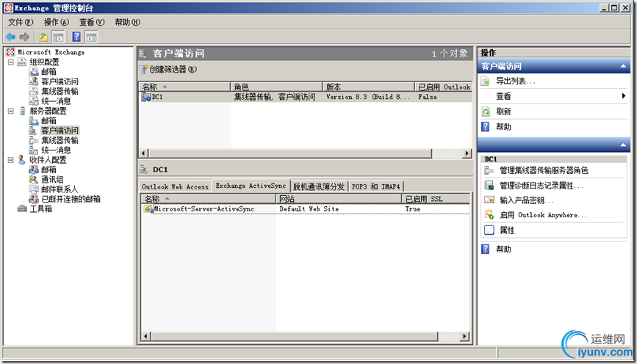637x364 pixels.
Task: Sort by the 版本 column header
Action: click(x=369, y=87)
